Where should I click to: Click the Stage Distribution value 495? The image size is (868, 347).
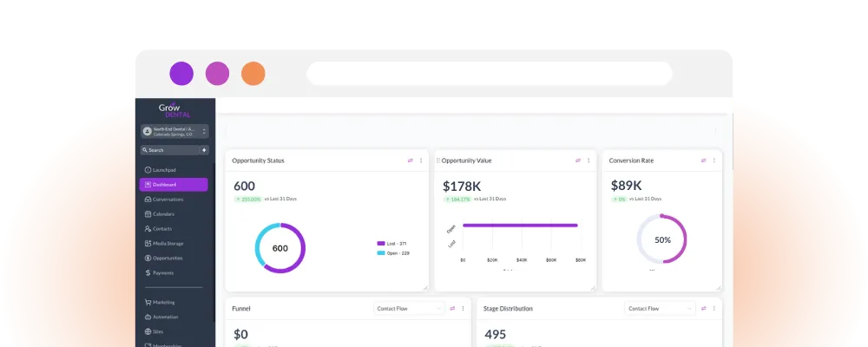(496, 334)
